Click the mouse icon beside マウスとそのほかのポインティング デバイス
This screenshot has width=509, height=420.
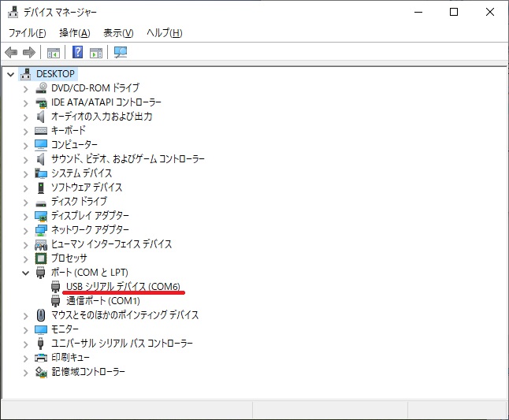click(x=41, y=315)
